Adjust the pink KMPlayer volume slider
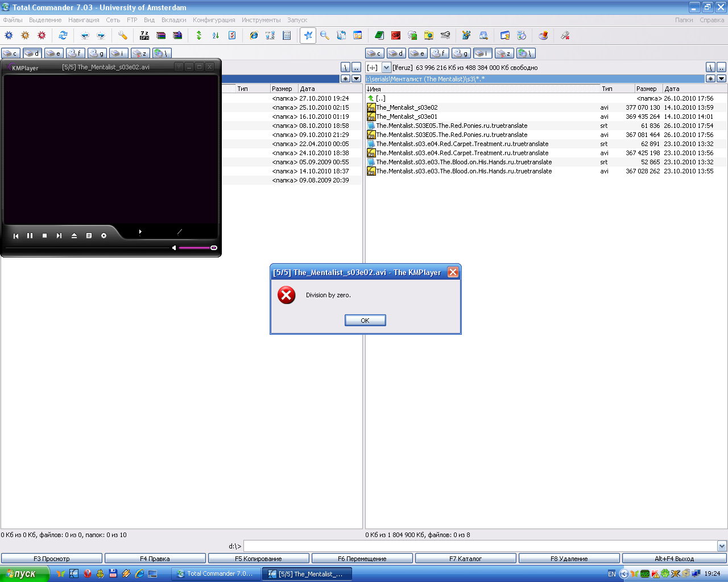Image resolution: width=728 pixels, height=582 pixels. pos(197,248)
